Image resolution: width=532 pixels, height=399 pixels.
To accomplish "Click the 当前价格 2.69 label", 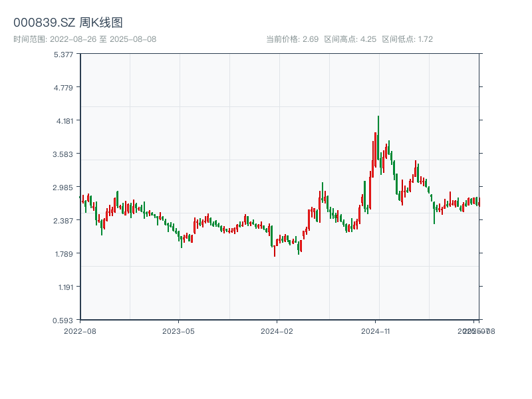I will click(292, 39).
